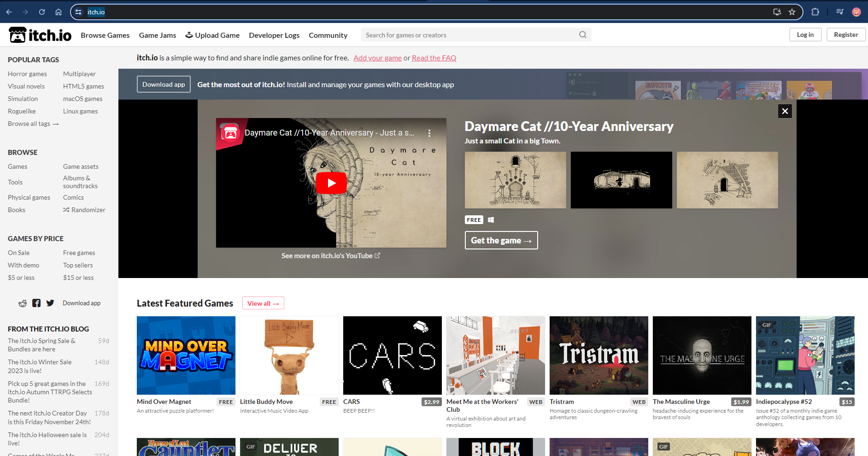Filter games $15 or less
The width and height of the screenshot is (868, 456).
tap(78, 278)
